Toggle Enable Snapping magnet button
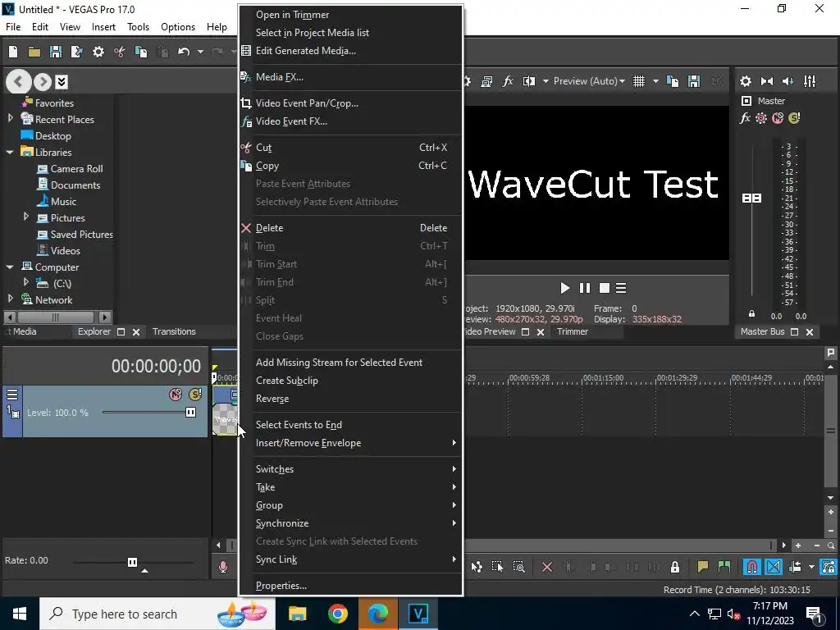Image resolution: width=840 pixels, height=630 pixels. 752,567
